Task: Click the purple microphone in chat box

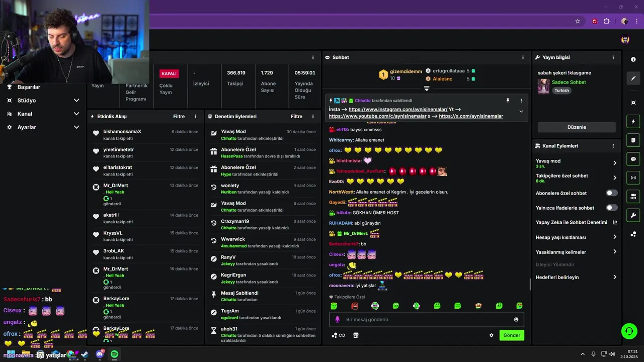Action: click(x=337, y=319)
